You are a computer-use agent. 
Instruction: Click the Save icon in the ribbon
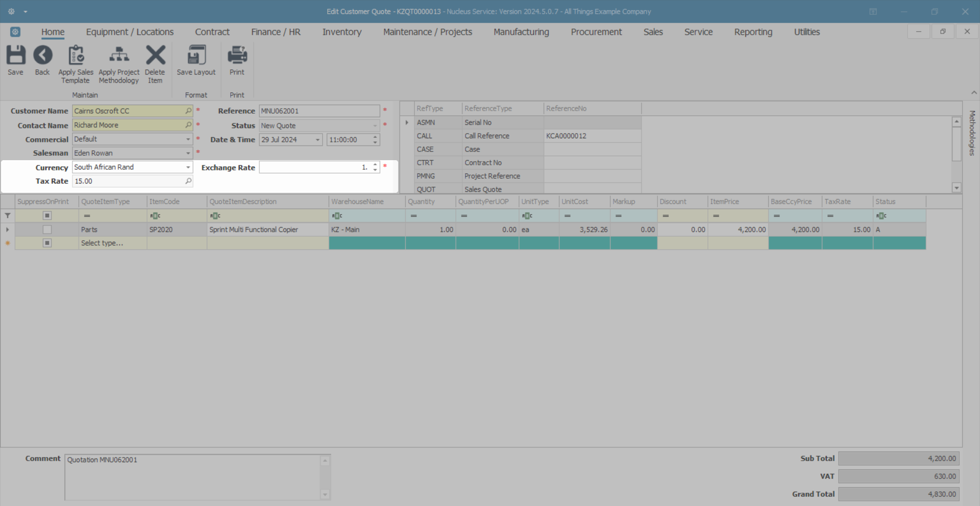click(15, 55)
